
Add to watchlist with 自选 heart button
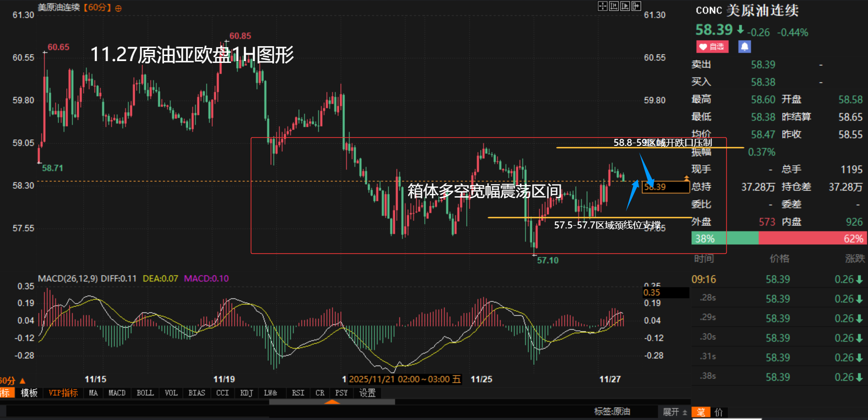[712, 47]
